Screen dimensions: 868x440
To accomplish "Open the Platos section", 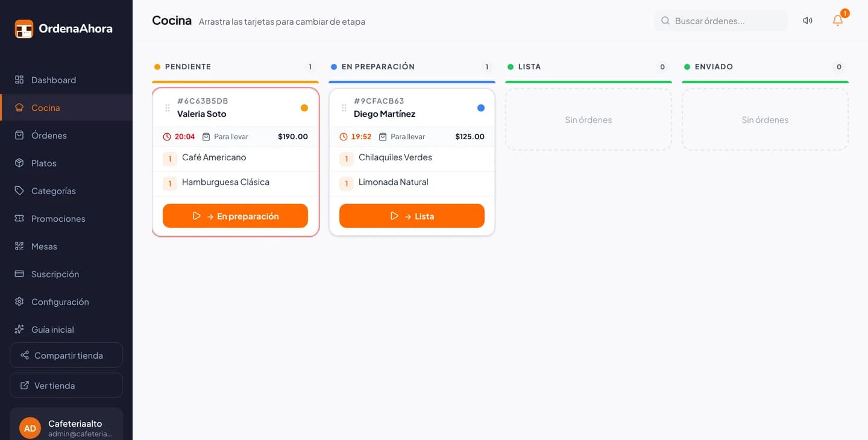I will pos(66,163).
